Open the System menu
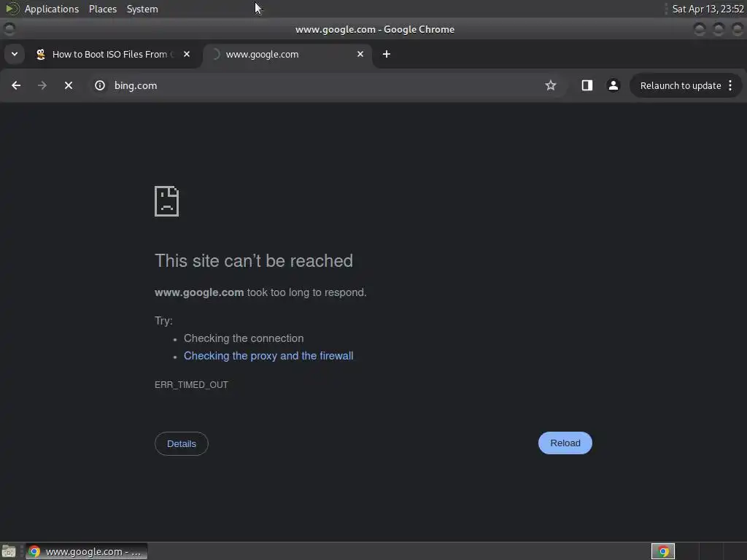 [142, 9]
